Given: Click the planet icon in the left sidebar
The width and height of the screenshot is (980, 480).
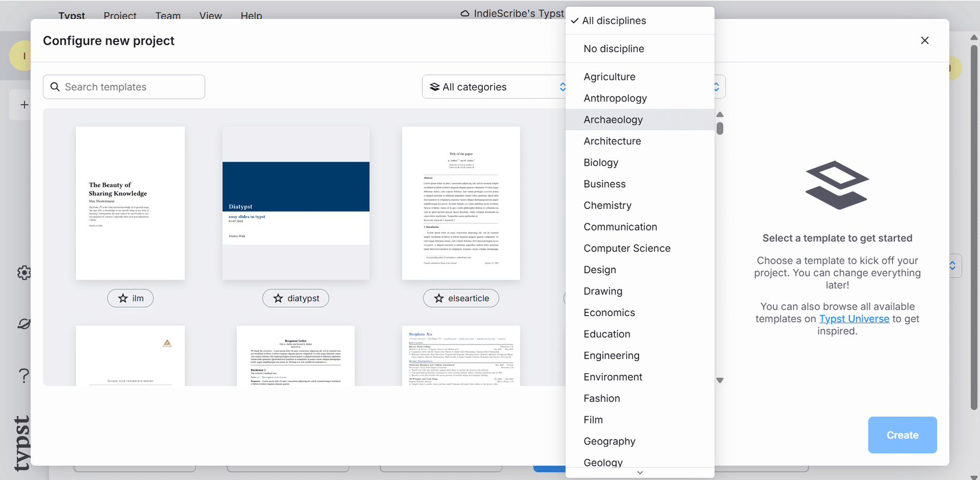Looking at the screenshot, I should (x=24, y=324).
